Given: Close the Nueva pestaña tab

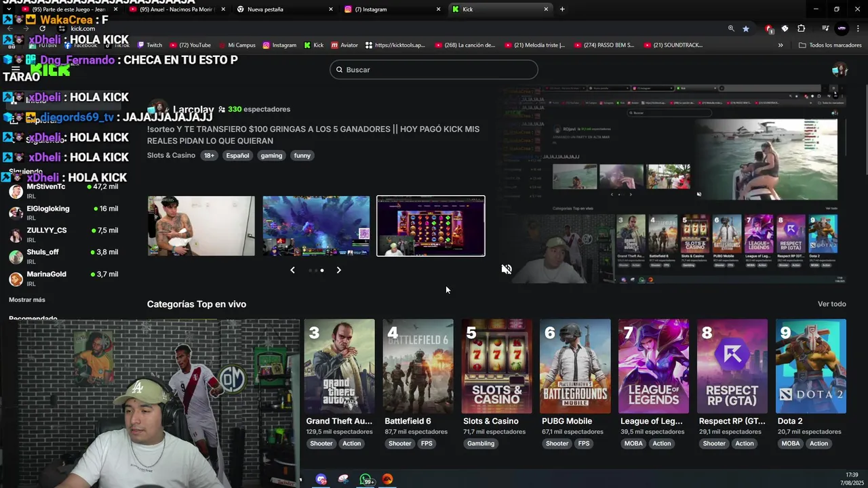Looking at the screenshot, I should pos(331,9).
